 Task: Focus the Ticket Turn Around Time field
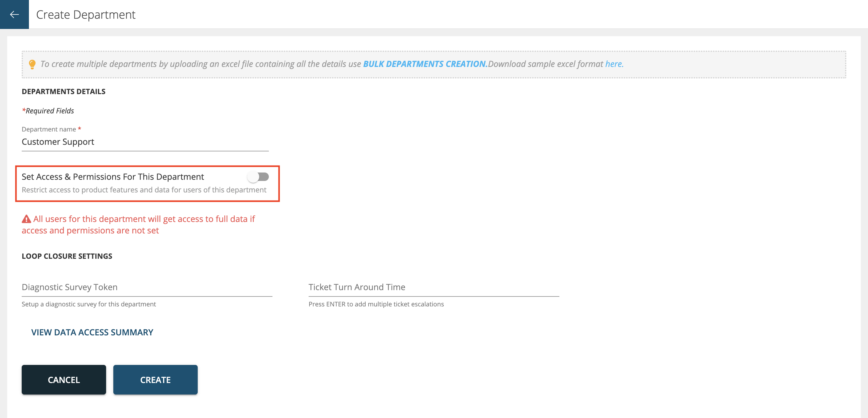[434, 287]
